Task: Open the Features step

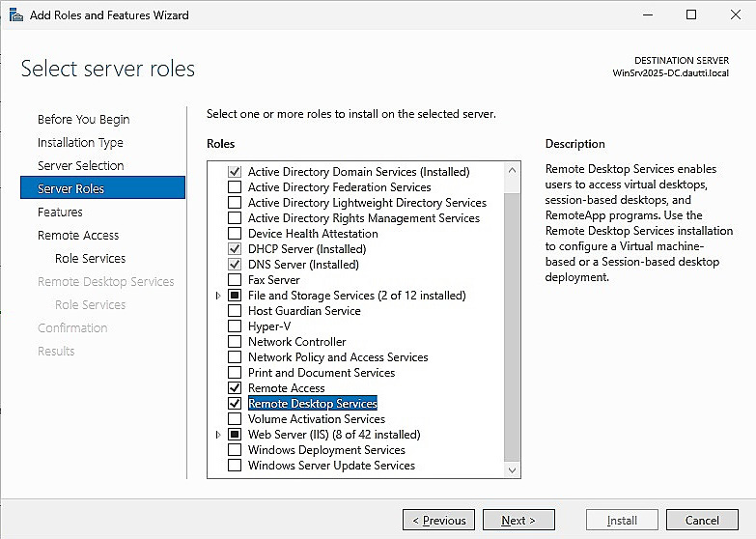Action: [x=60, y=212]
